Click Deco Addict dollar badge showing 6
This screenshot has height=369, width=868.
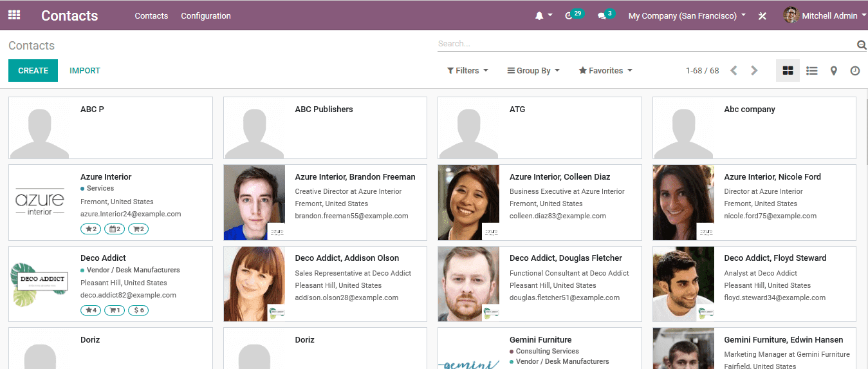coord(138,310)
